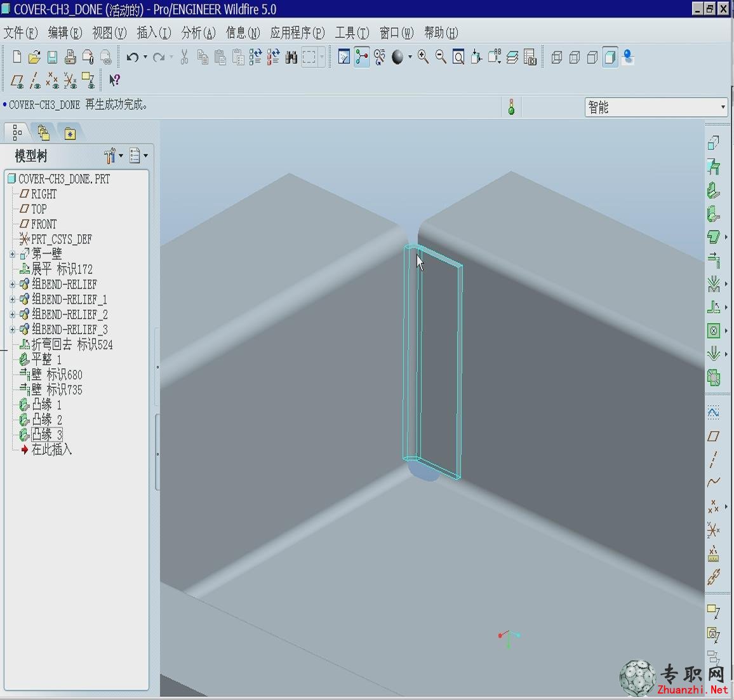Zoom in with the magnifier plus icon

[x=423, y=57]
